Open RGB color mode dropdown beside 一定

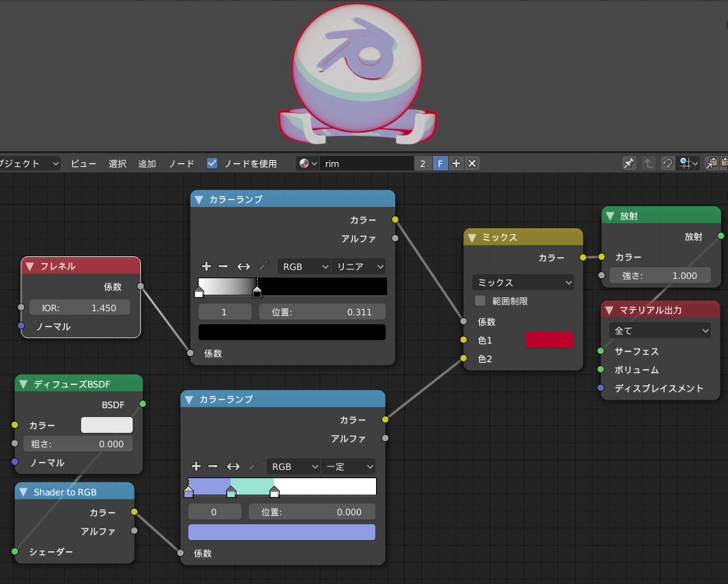coord(294,467)
